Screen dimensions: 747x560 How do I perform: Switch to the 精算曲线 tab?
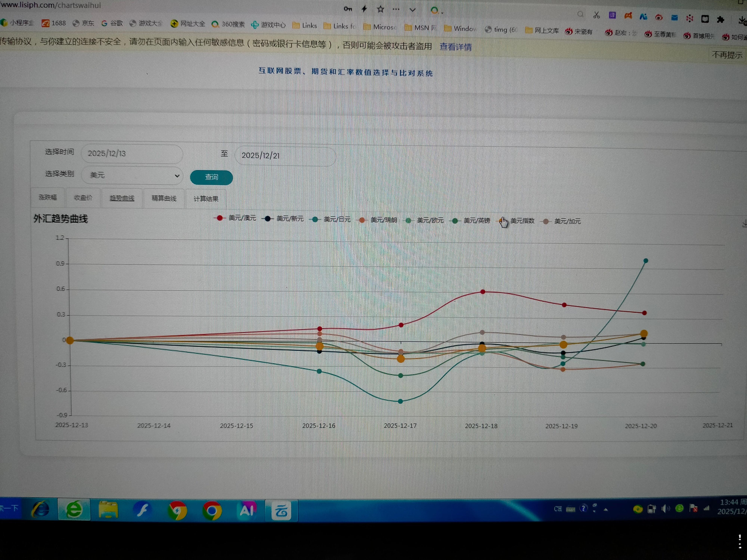(164, 198)
